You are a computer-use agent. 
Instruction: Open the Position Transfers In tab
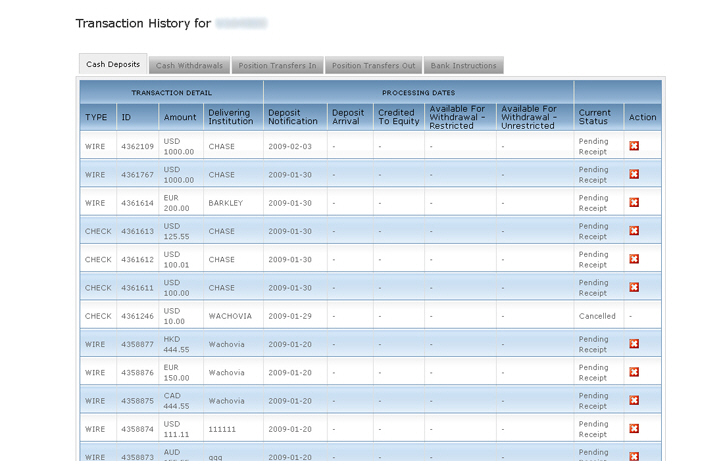[x=277, y=66]
